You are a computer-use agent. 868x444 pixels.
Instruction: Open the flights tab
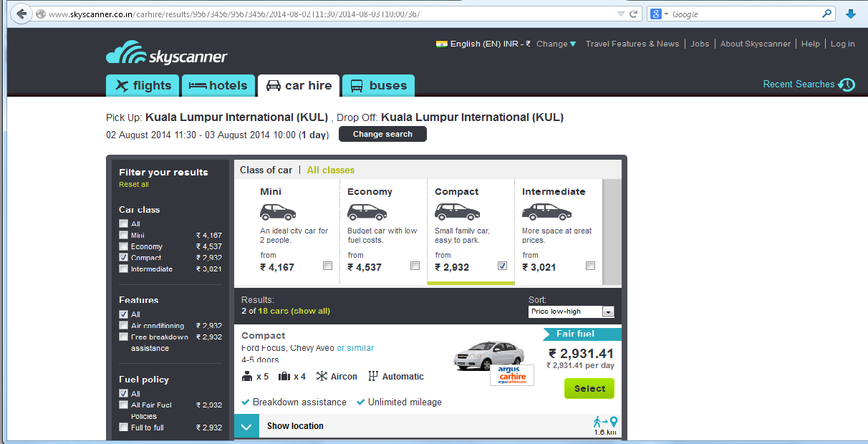point(143,85)
